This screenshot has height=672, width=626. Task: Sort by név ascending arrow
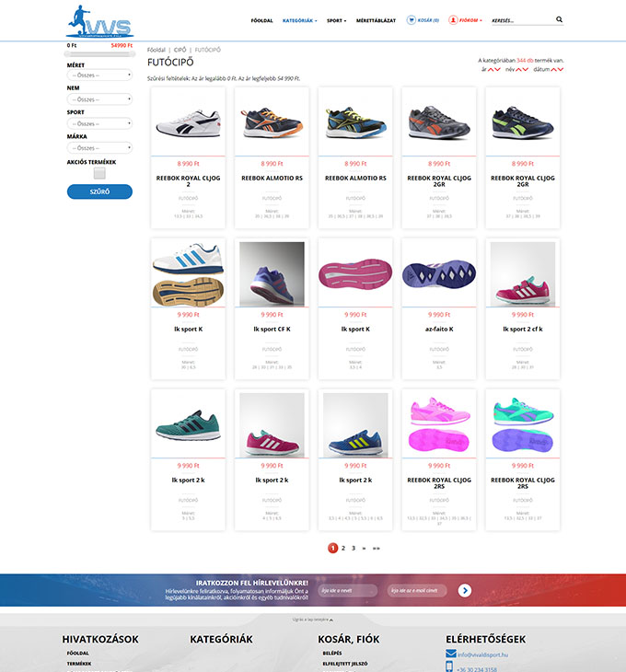coord(518,69)
